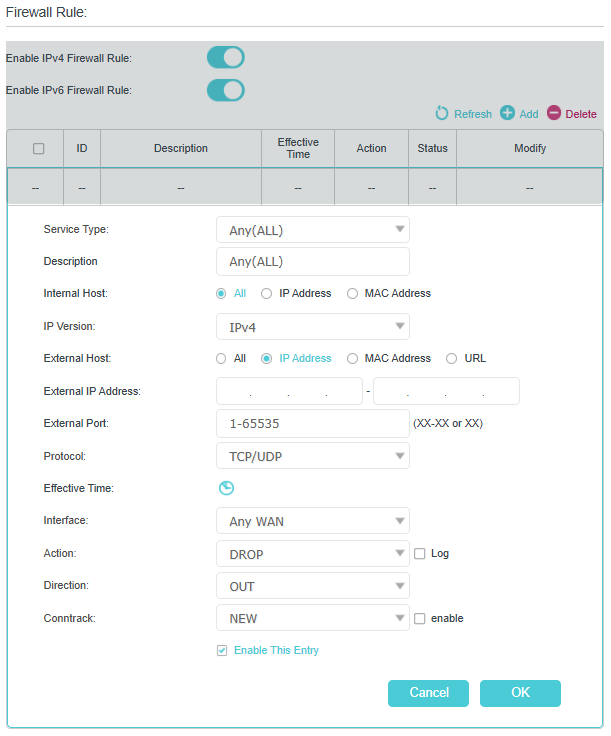Open the Action DROP dropdown

click(x=313, y=554)
